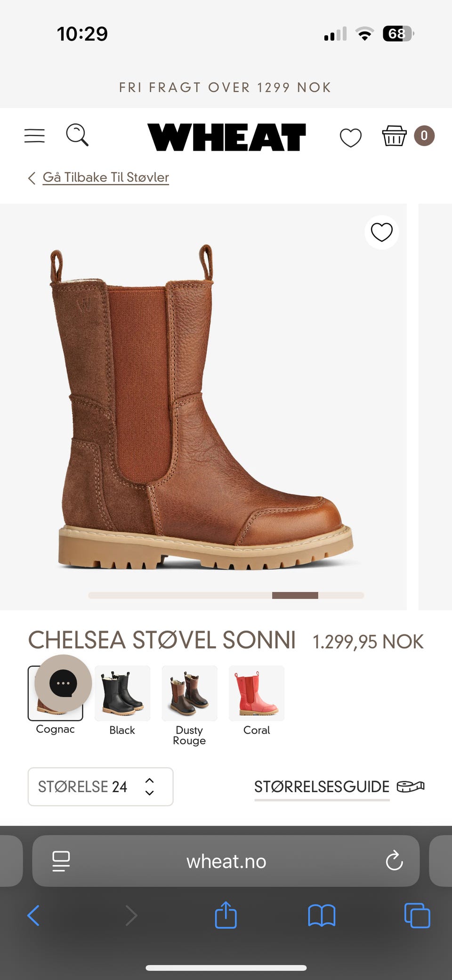452x980 pixels.
Task: Open the wishlist heart in header
Action: pos(351,138)
